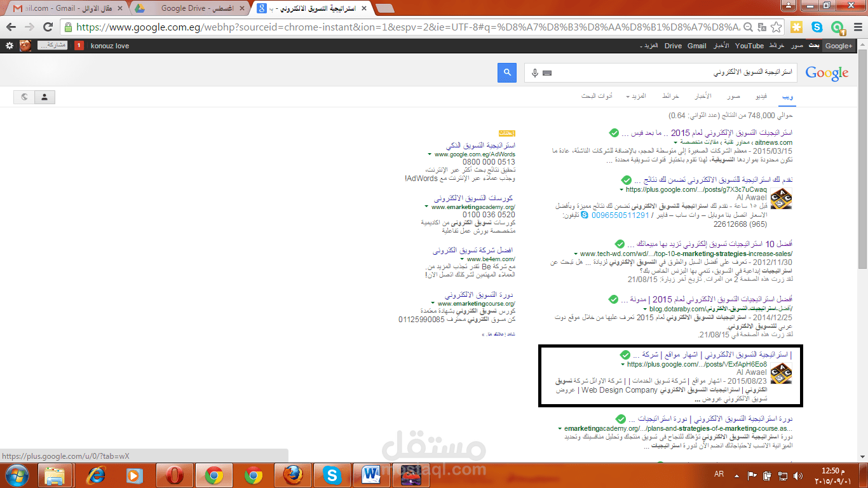Click Google+ in the black bar

(838, 46)
